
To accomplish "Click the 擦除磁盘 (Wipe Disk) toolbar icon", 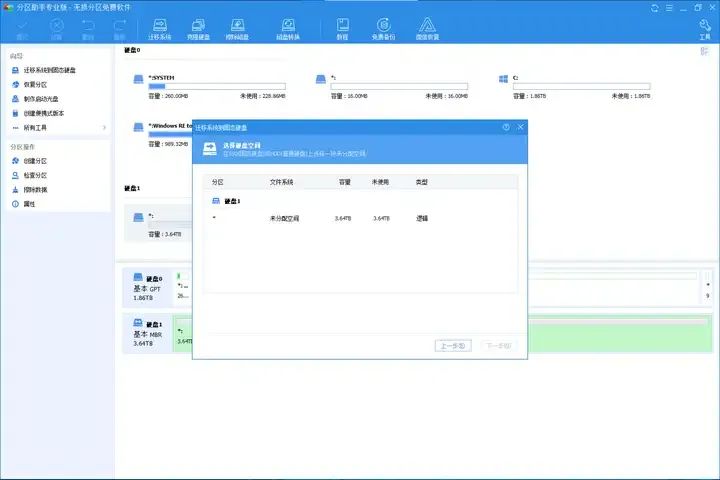I will pyautogui.click(x=237, y=29).
